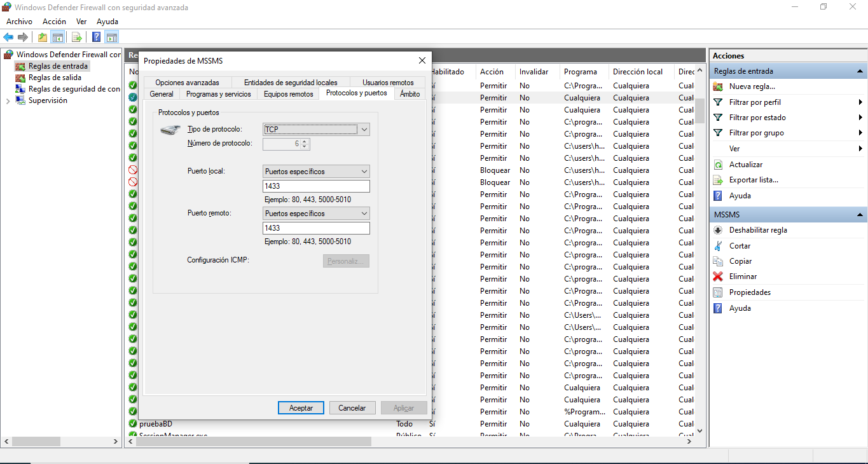Viewport: 868px width, 464px height.
Task: Open the Archivo menu
Action: 19,22
